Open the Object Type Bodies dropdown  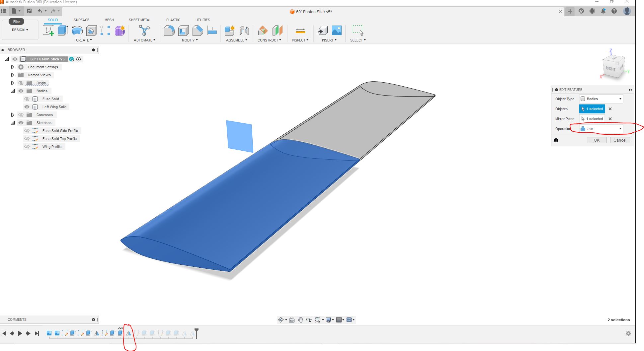click(x=601, y=99)
